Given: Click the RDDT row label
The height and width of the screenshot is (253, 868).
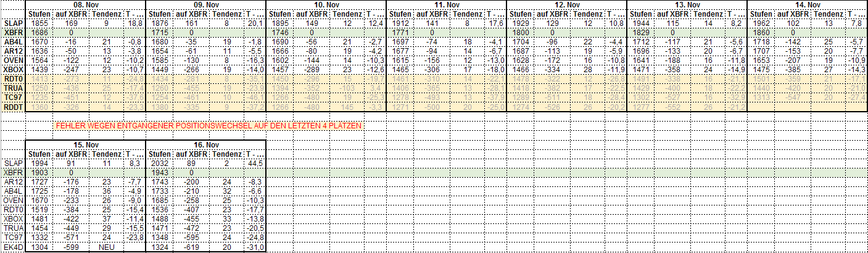Looking at the screenshot, I should pyautogui.click(x=13, y=107).
